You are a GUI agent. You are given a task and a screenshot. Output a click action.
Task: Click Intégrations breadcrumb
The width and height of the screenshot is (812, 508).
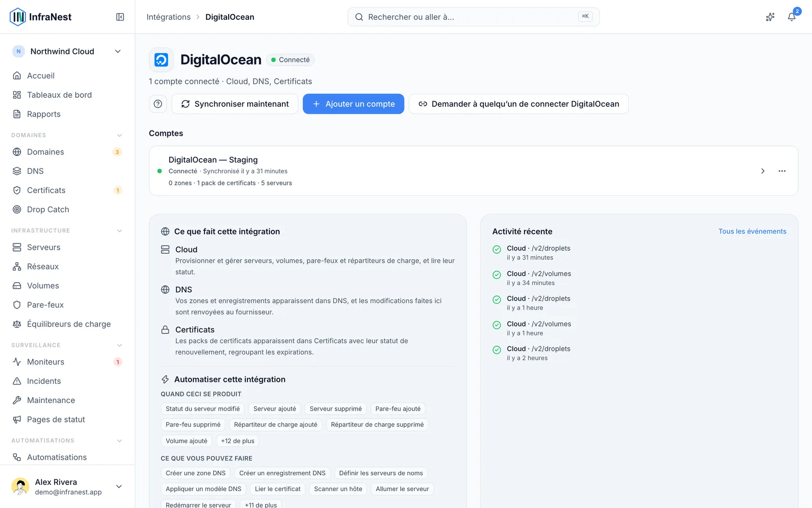[168, 17]
